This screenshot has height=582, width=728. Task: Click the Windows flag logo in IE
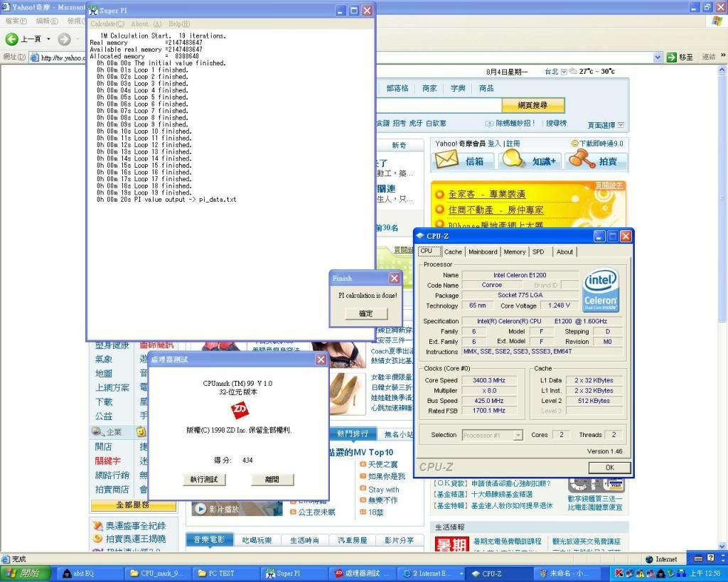(717, 21)
